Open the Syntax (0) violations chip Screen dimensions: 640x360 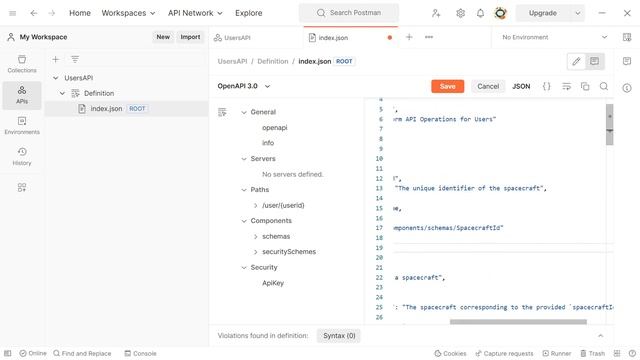pos(339,336)
